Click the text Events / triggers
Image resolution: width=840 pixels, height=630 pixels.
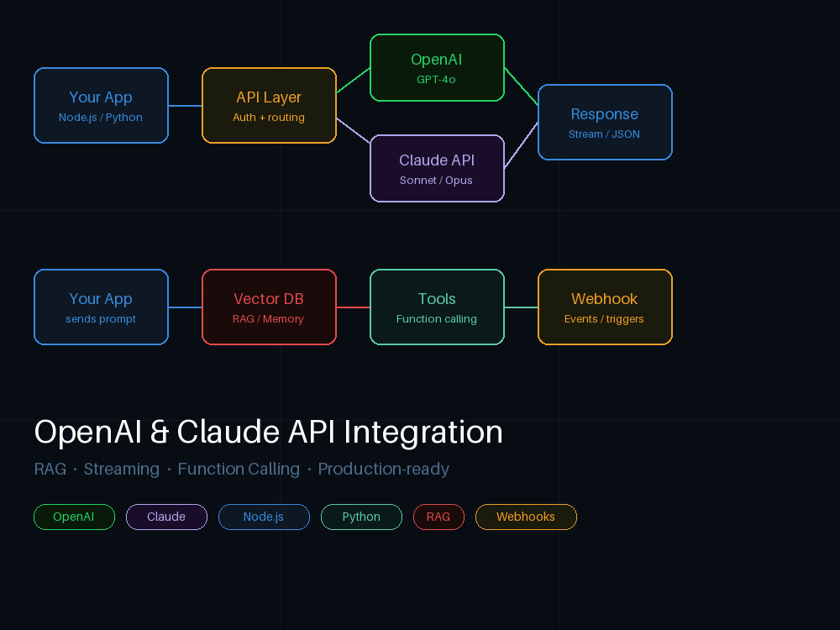[604, 319]
